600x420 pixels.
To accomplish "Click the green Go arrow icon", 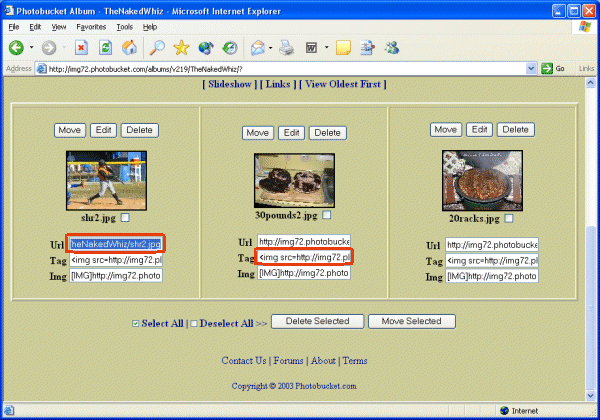I will (x=547, y=68).
